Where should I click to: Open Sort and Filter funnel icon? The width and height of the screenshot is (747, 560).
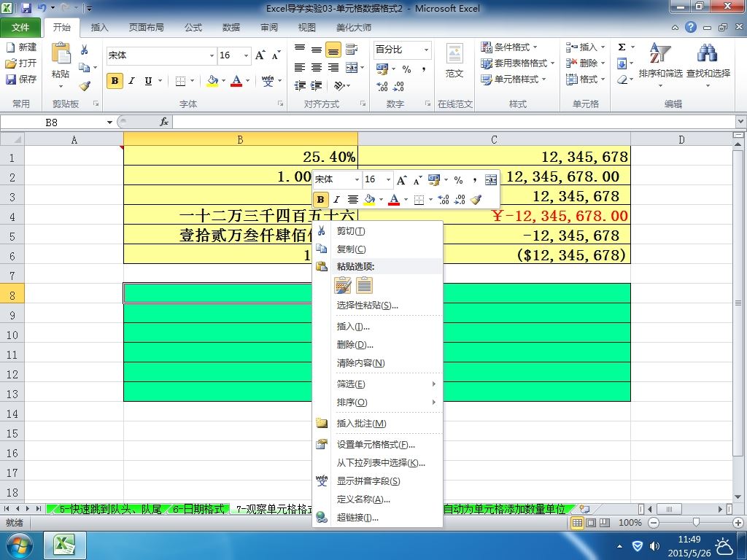(x=660, y=52)
